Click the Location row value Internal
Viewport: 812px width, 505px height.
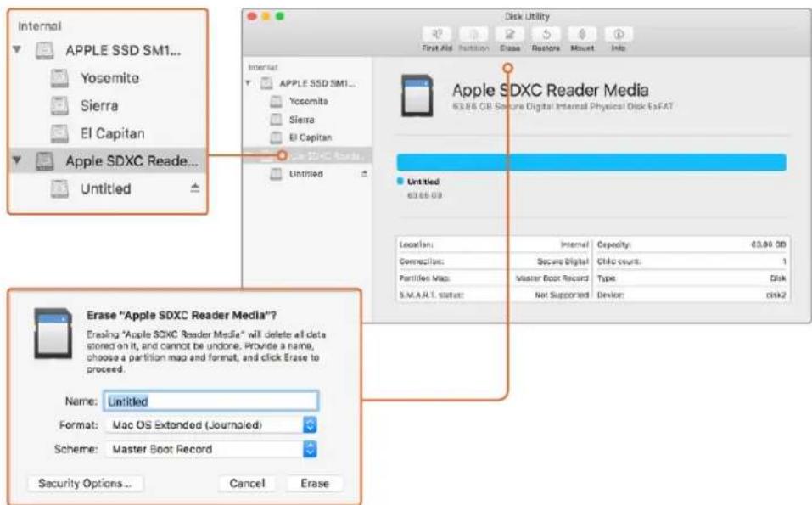[x=574, y=244]
